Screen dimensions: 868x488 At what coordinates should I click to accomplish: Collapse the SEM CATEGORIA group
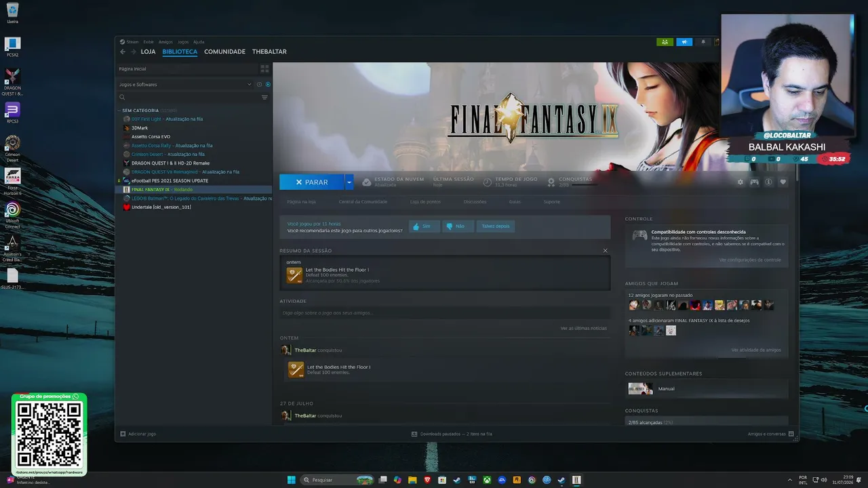140,110
